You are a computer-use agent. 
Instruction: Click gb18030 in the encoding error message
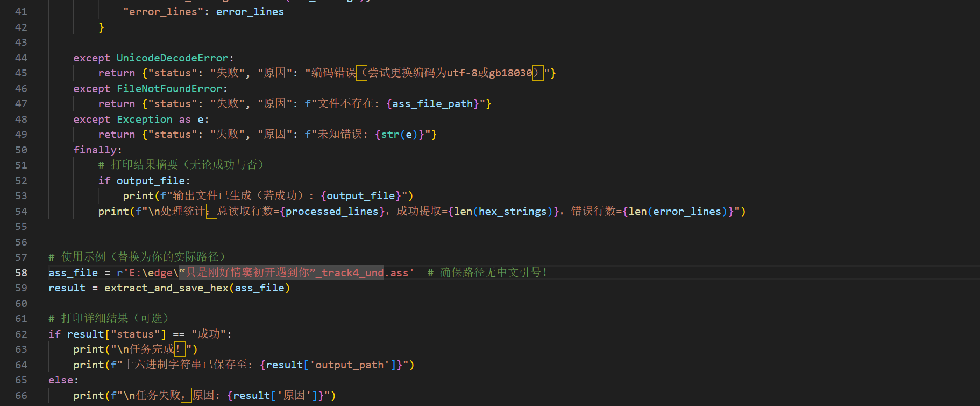tap(510, 73)
